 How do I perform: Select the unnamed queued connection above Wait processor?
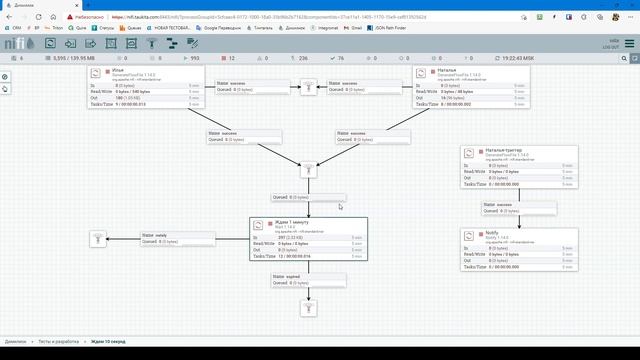(x=309, y=198)
